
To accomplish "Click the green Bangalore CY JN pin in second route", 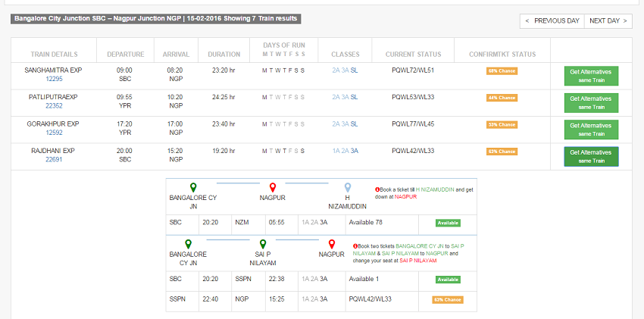I will 192,244.
